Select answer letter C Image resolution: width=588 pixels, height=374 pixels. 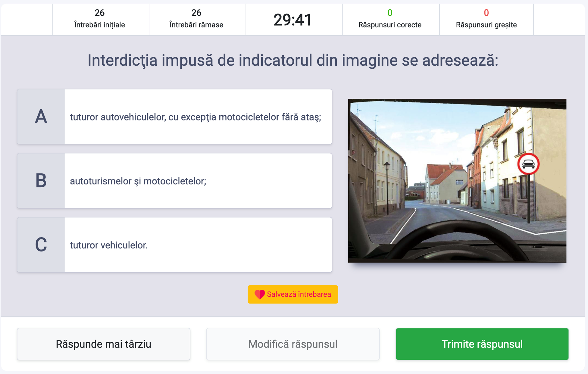click(41, 245)
